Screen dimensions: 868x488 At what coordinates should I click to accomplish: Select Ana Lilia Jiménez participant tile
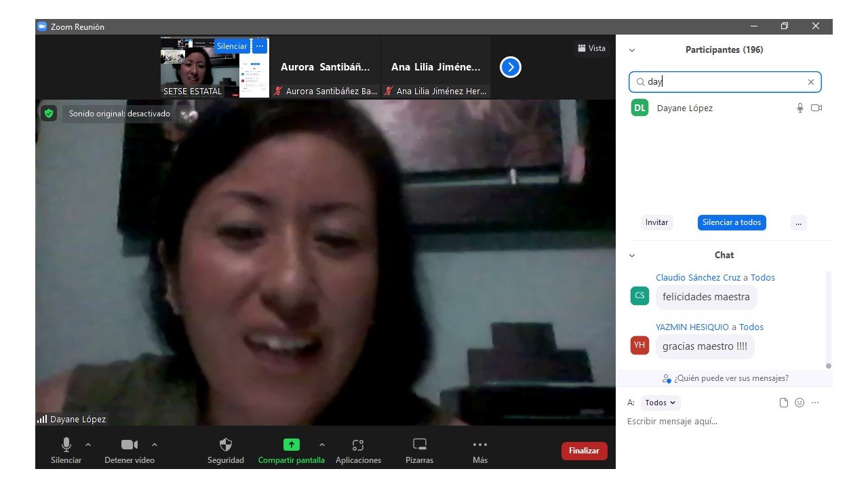436,66
